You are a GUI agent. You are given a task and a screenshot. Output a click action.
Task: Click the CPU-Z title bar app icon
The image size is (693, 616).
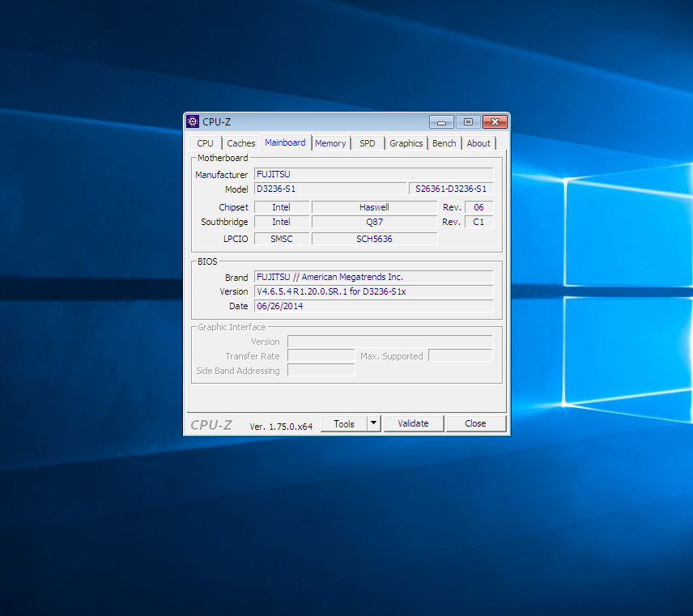point(193,121)
